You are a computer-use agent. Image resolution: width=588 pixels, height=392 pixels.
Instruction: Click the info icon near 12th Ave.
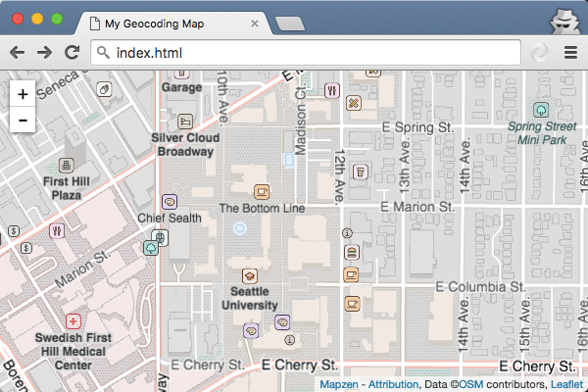click(347, 233)
